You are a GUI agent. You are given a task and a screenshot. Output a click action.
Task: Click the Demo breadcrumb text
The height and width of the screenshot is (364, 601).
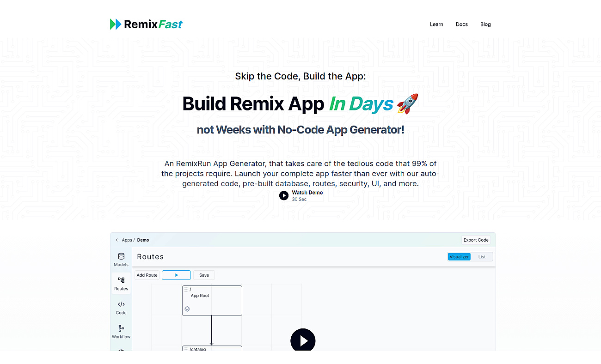click(143, 240)
